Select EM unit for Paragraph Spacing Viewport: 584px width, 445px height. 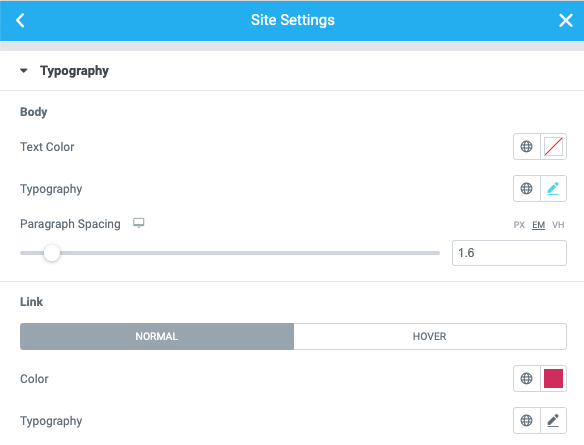coord(538,225)
